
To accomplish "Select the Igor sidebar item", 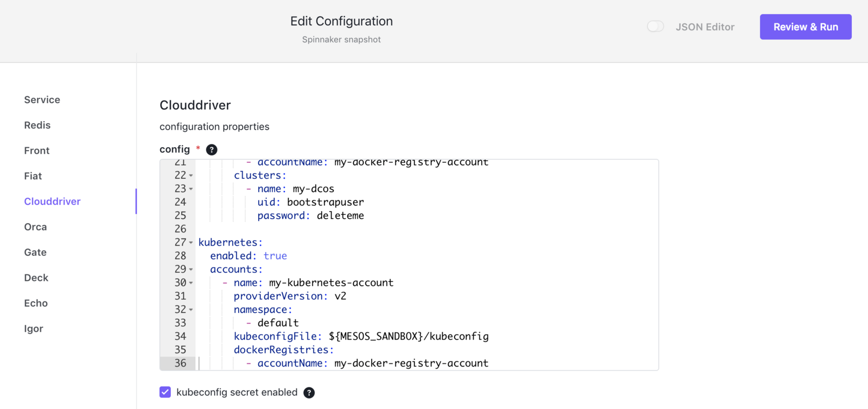I will coord(34,329).
